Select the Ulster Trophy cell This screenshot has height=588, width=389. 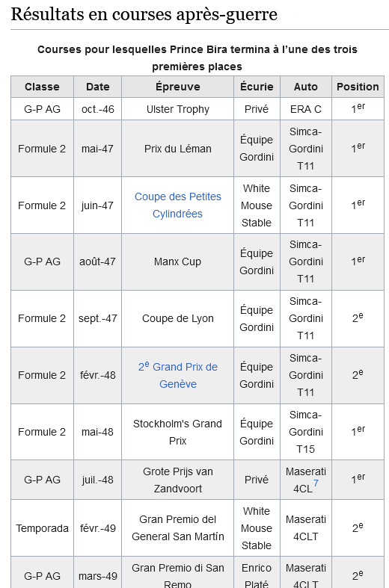177,109
